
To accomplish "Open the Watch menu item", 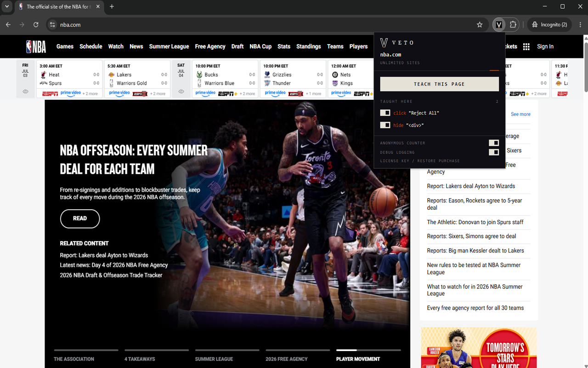I will 116,46.
